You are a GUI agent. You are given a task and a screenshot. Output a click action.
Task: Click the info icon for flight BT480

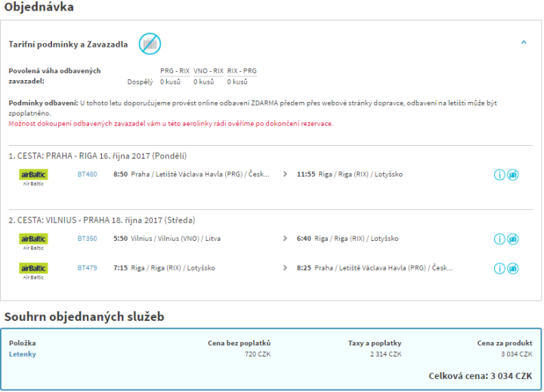tap(499, 174)
